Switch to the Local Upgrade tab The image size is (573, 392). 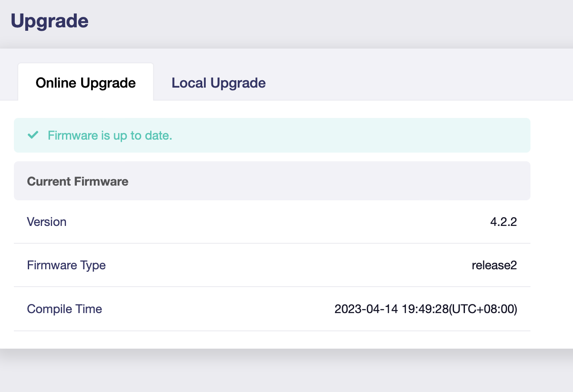point(218,83)
